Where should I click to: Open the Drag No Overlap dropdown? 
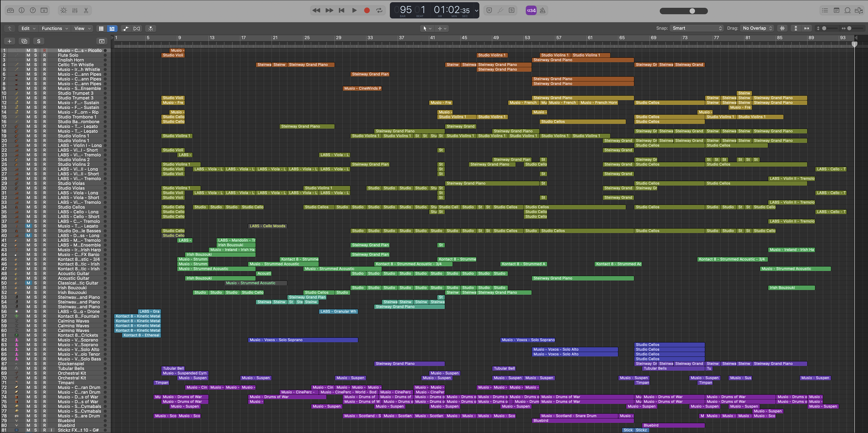757,28
